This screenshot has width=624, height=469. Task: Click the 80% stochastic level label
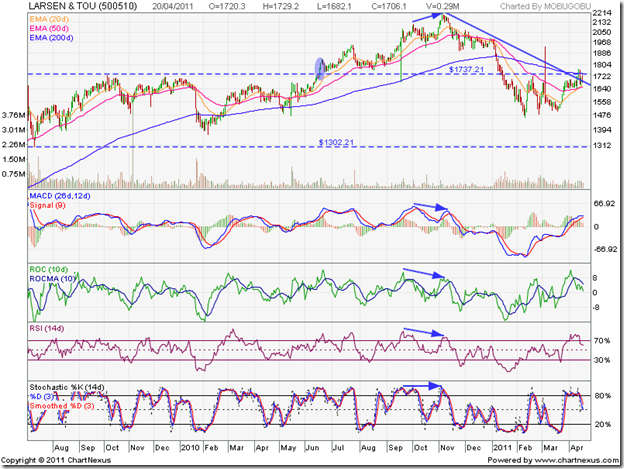602,396
